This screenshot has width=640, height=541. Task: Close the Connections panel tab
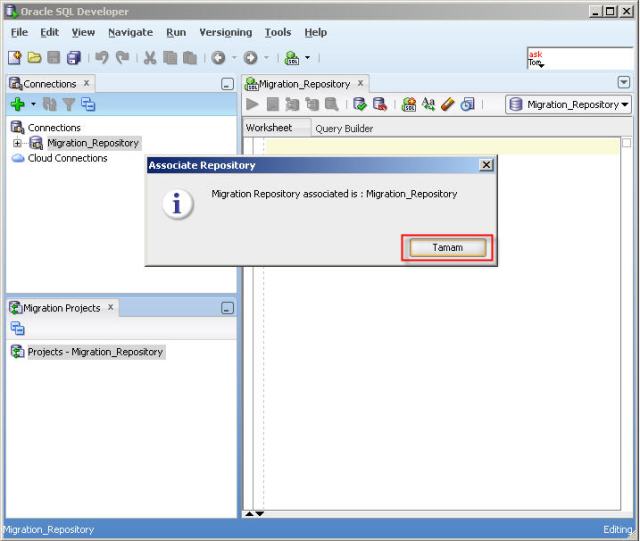click(x=87, y=83)
